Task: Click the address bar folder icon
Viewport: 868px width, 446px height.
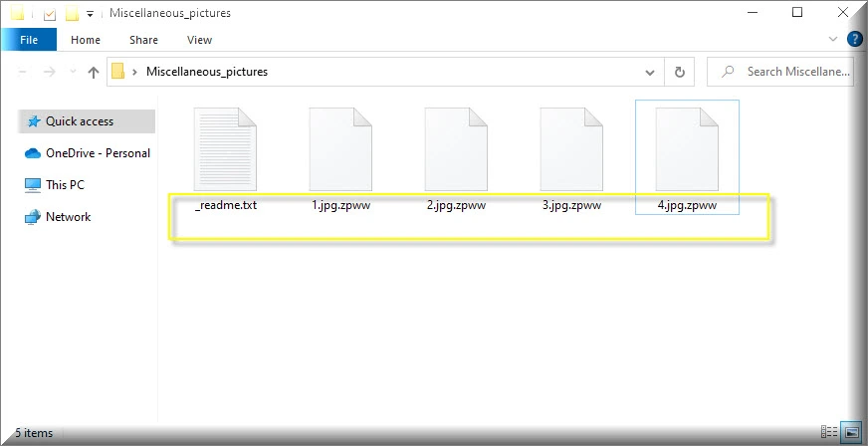Action: pos(117,72)
